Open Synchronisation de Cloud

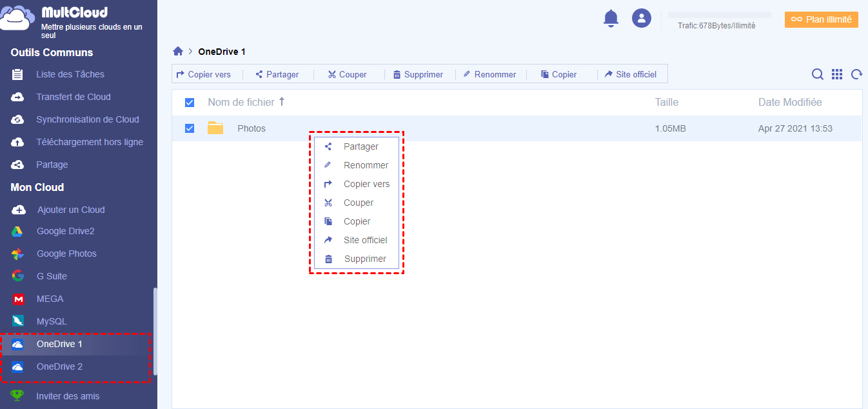click(88, 119)
